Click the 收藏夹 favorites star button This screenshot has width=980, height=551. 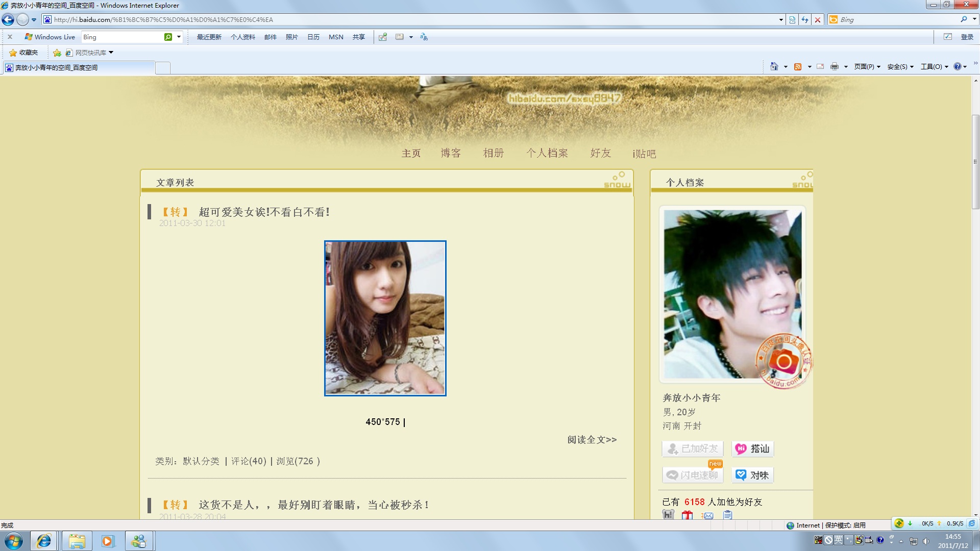coord(23,53)
